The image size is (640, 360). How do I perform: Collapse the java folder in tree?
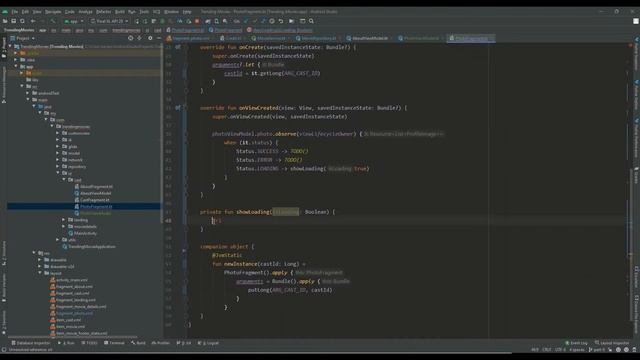[34, 106]
